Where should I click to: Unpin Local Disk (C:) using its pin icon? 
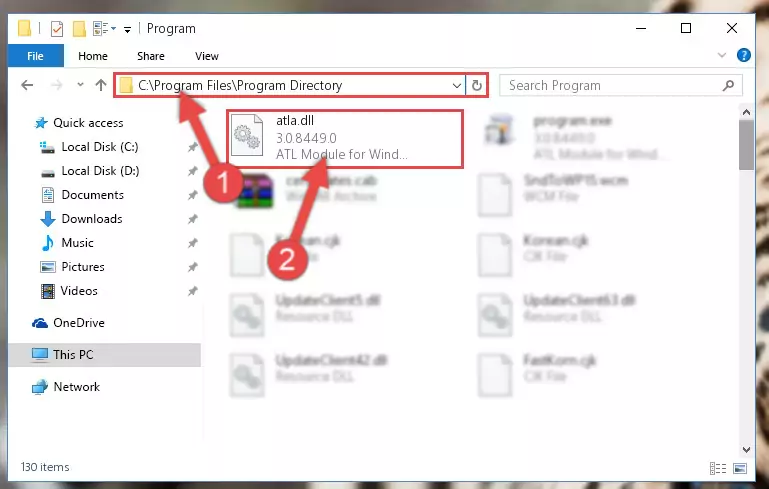(192, 147)
